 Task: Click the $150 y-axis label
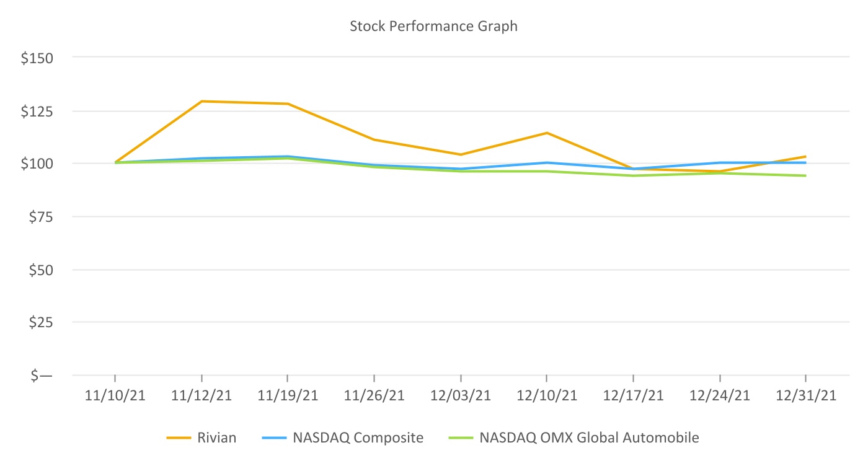pyautogui.click(x=37, y=58)
